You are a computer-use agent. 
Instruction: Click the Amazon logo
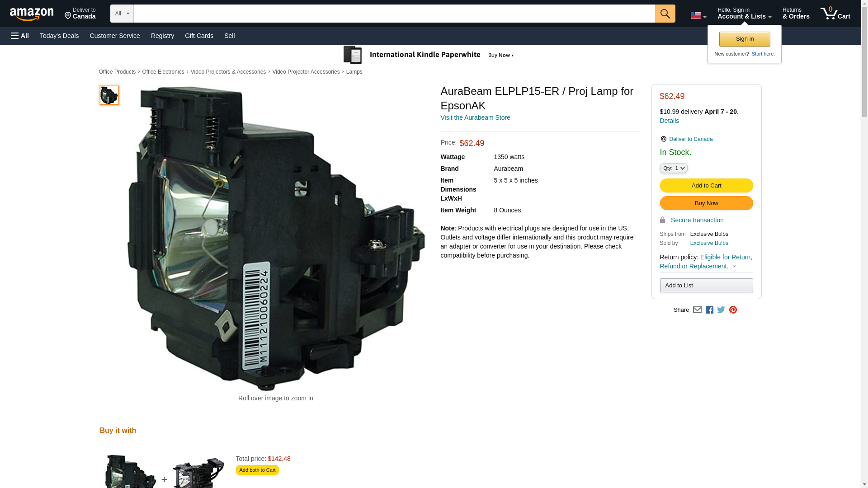click(x=32, y=14)
